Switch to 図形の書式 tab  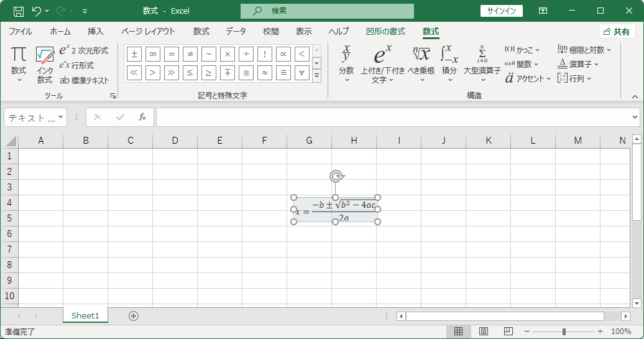(x=385, y=32)
